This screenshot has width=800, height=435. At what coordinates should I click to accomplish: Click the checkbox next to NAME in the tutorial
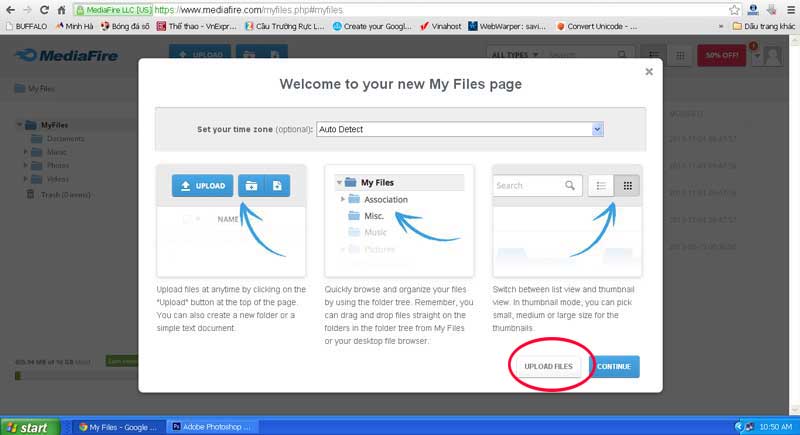click(187, 219)
